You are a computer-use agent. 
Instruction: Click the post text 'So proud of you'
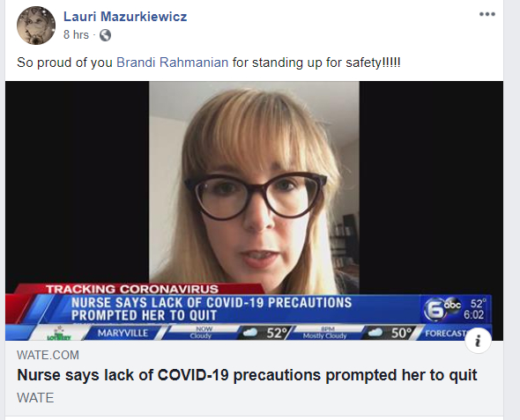tap(64, 63)
